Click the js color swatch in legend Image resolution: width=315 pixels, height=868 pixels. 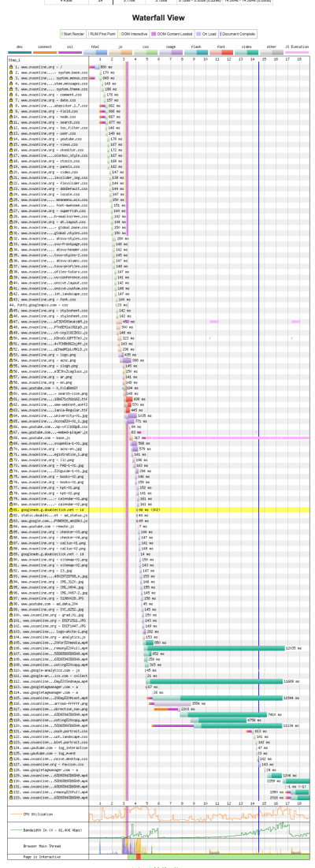[x=120, y=52]
